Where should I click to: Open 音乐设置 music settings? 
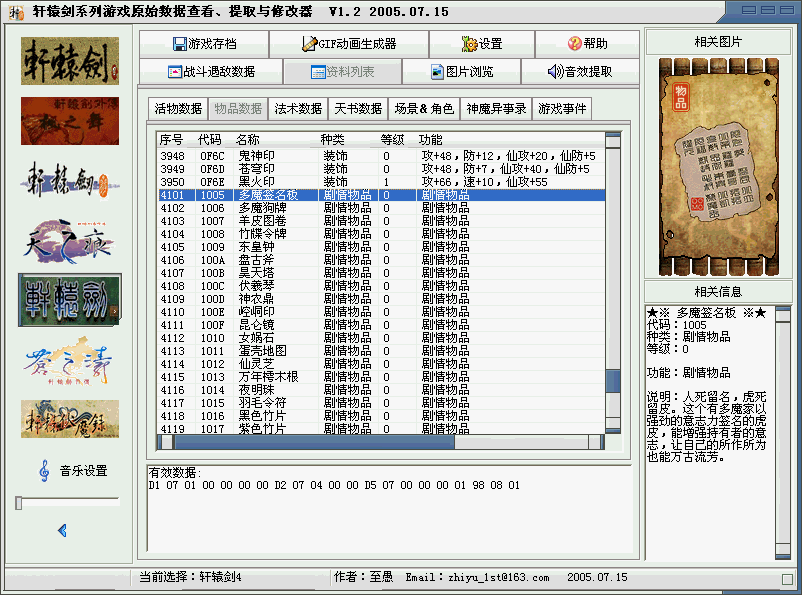tap(74, 471)
